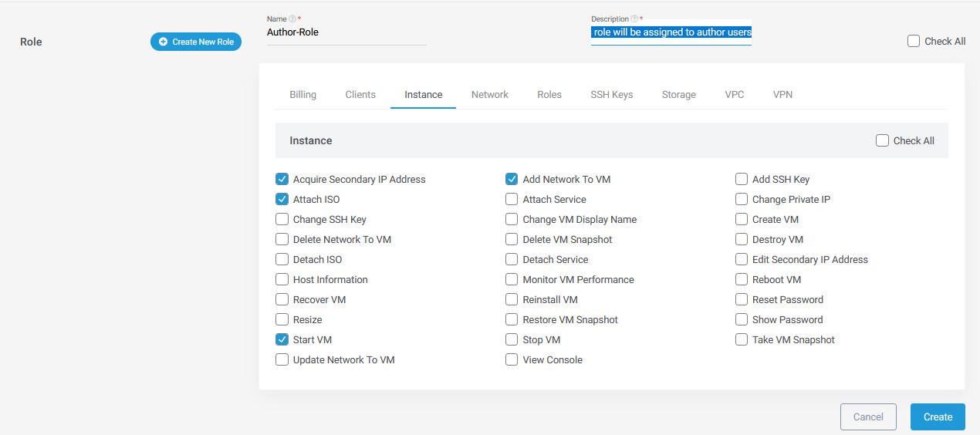Viewport: 980px width, 435px height.
Task: Uncheck Acquire Secondary IP Address
Action: coord(282,179)
